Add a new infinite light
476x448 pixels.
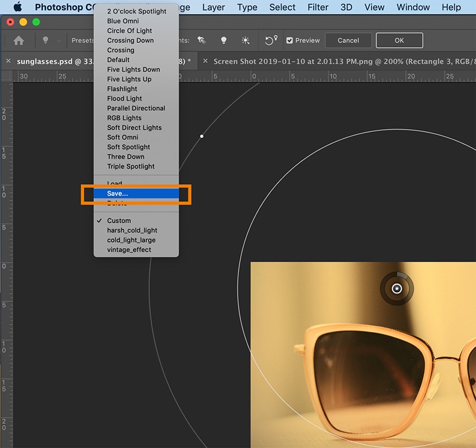tap(245, 41)
